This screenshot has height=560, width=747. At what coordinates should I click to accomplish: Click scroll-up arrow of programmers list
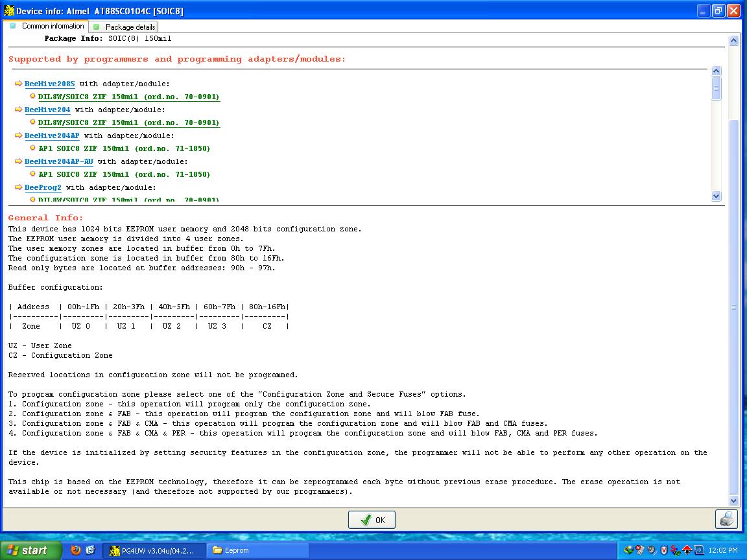tap(716, 71)
